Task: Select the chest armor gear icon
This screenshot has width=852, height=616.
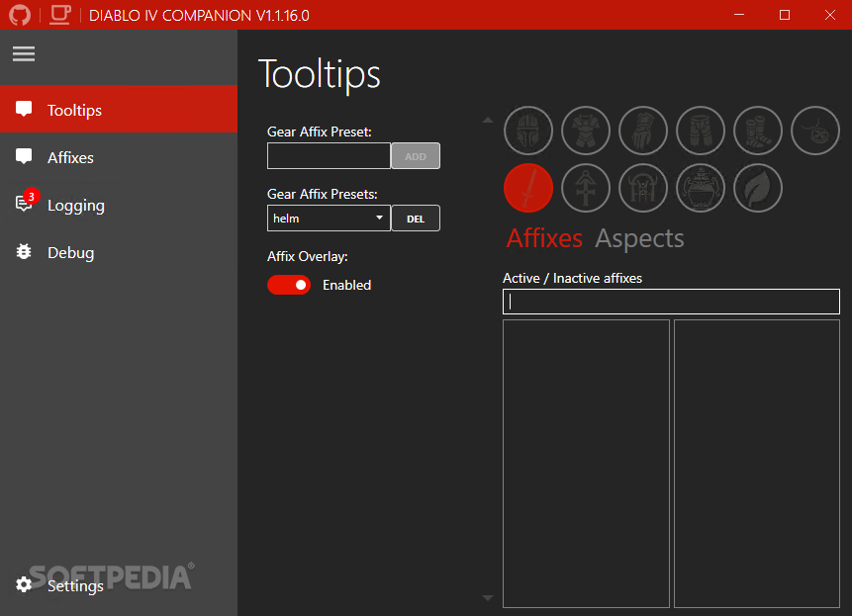Action: tap(586, 131)
